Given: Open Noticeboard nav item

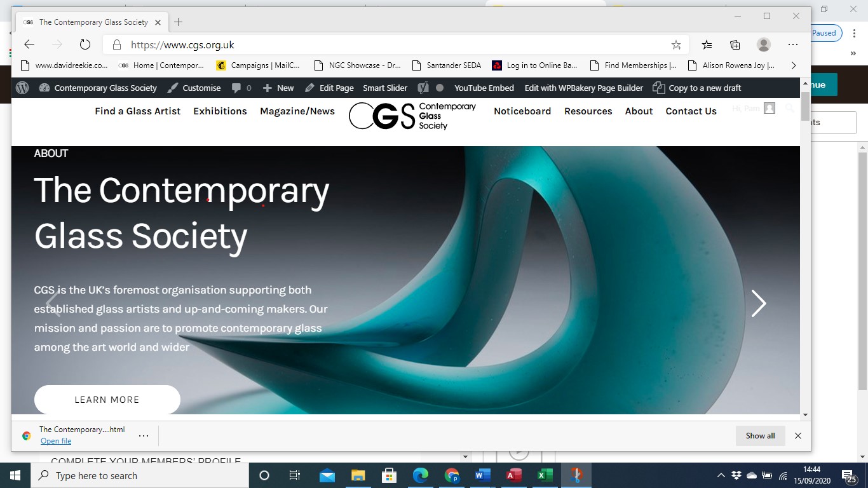Looking at the screenshot, I should [x=522, y=111].
